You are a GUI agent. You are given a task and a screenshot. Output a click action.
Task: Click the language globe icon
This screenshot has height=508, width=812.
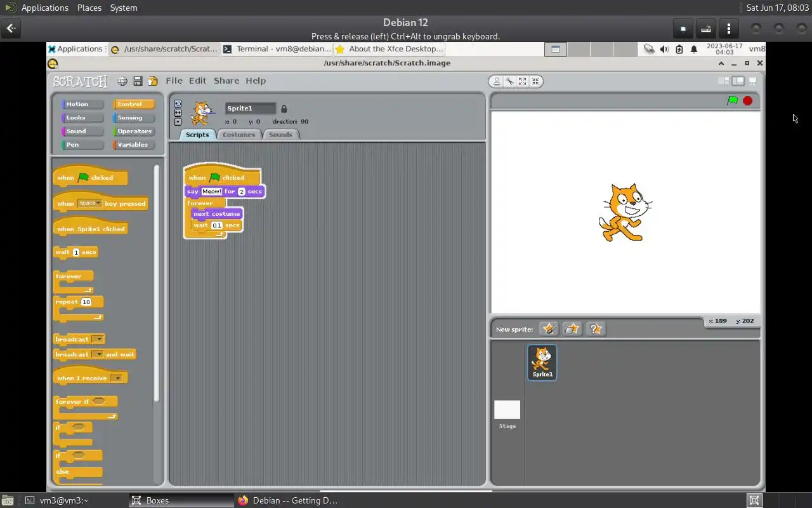click(122, 81)
